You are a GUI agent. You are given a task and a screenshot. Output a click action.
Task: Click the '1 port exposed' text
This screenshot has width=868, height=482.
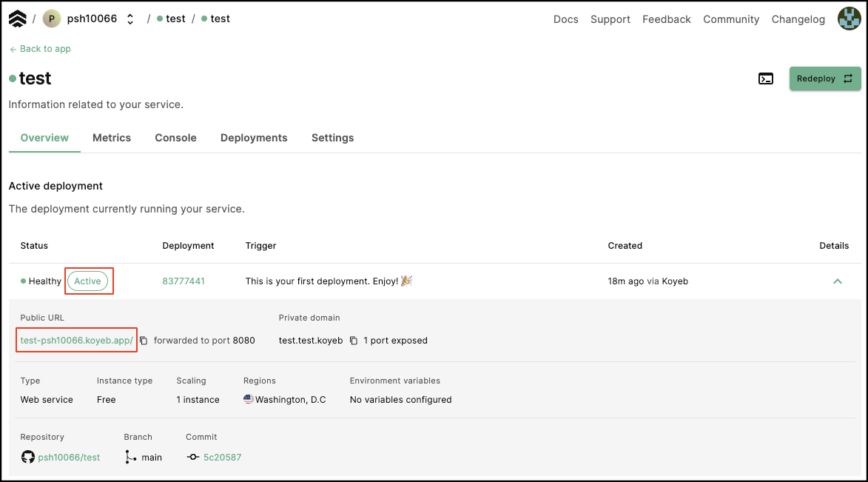[395, 341]
